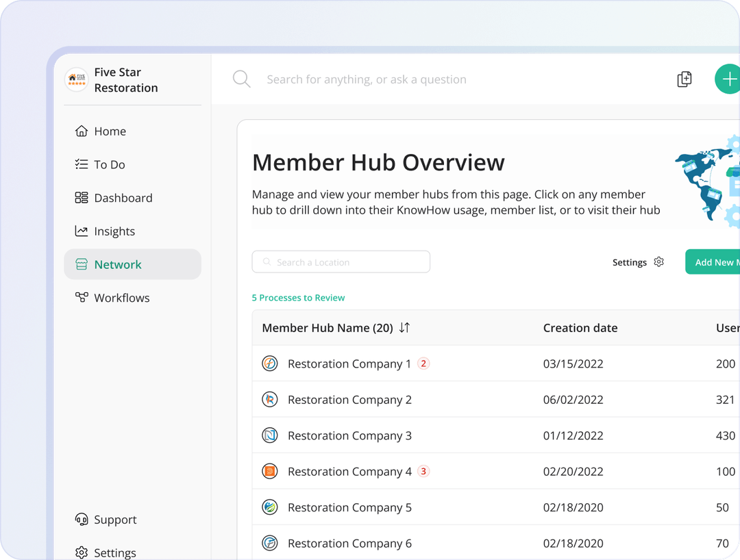Open the new document icon in top bar
This screenshot has height=560, width=740.
tap(684, 79)
